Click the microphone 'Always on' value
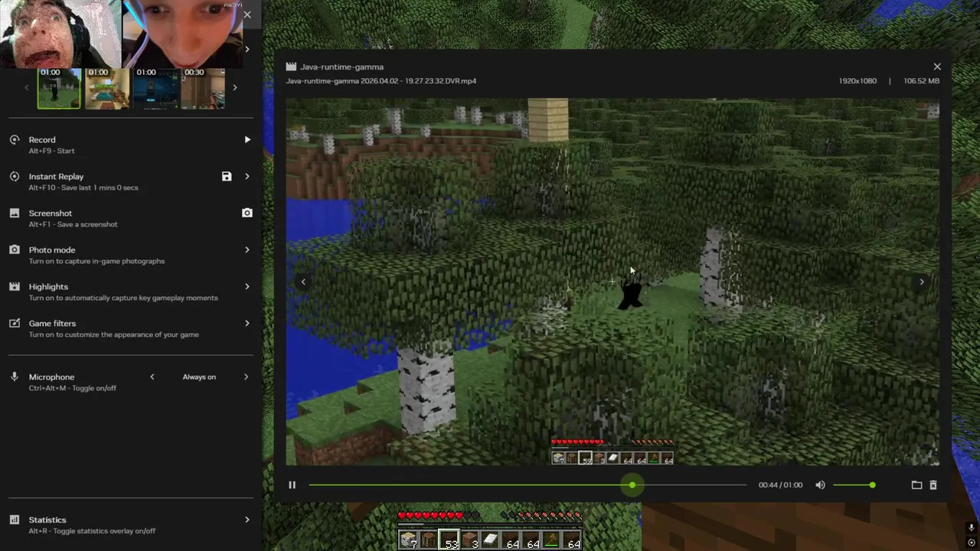980x551 pixels. coord(199,377)
